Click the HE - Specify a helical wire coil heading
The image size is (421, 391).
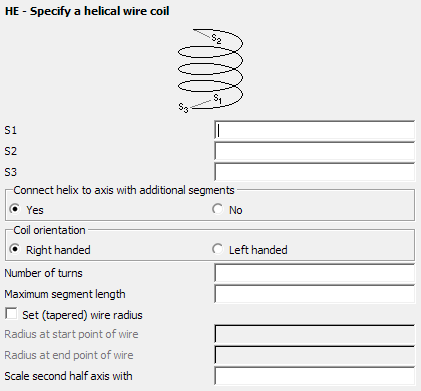[87, 11]
